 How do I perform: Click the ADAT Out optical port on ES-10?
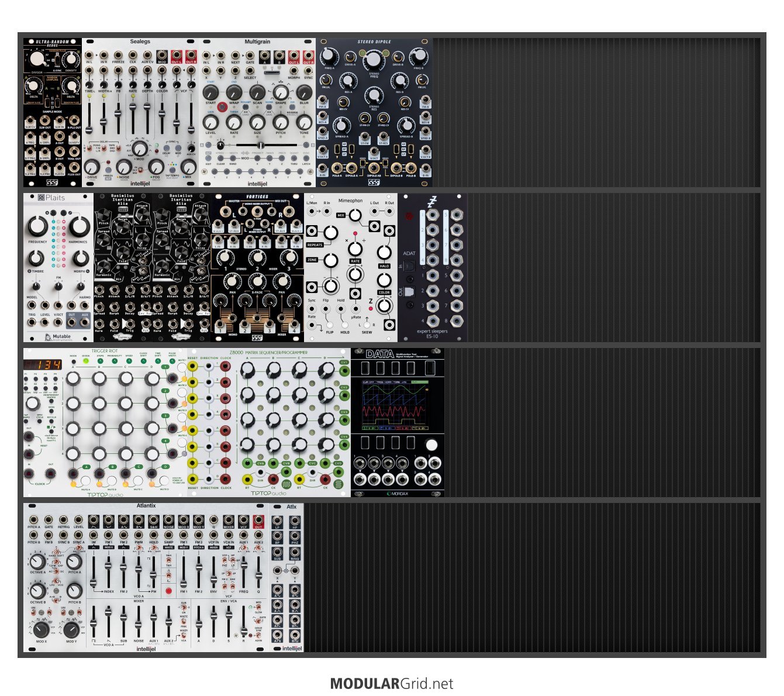click(409, 291)
